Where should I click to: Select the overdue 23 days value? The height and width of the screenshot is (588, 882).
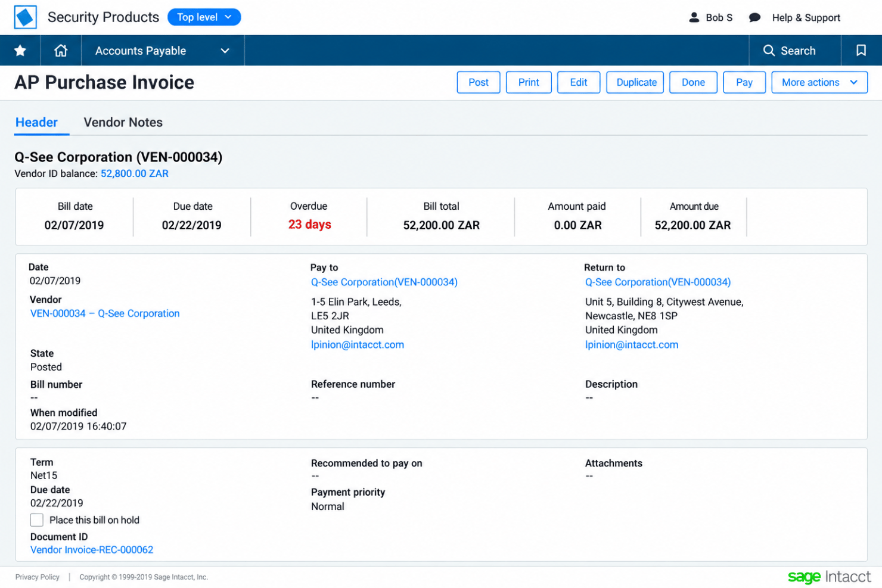coord(310,225)
